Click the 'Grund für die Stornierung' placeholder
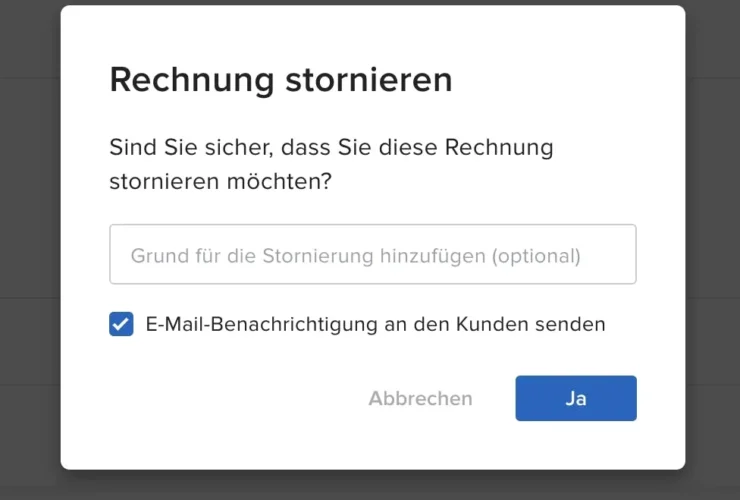Screen dimensions: 740x500 355,255
